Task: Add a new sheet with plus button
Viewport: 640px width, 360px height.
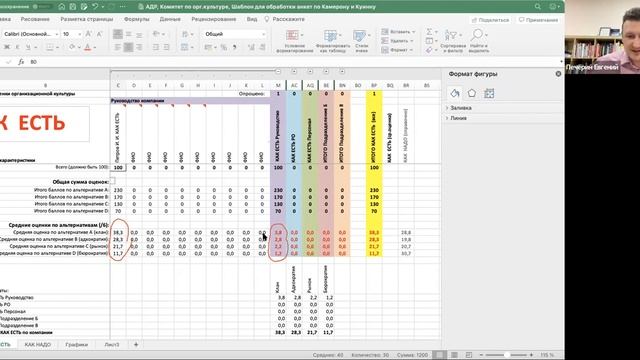Action: (136, 344)
